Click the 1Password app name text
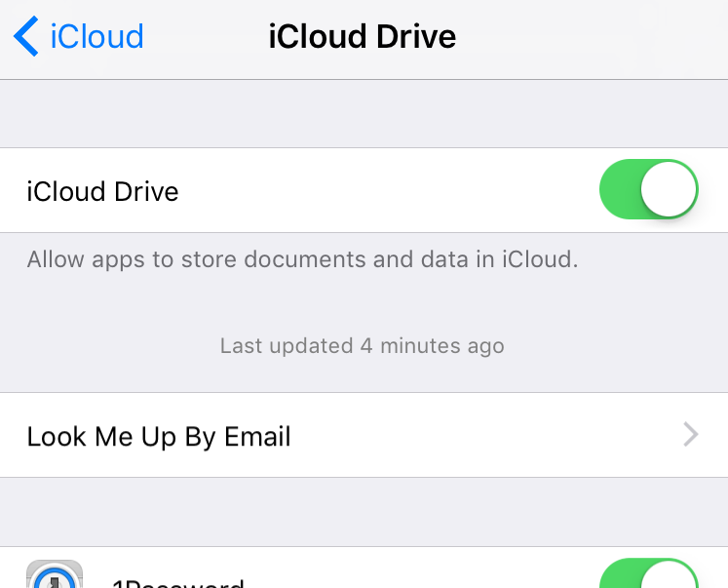728x588 pixels. (178, 582)
